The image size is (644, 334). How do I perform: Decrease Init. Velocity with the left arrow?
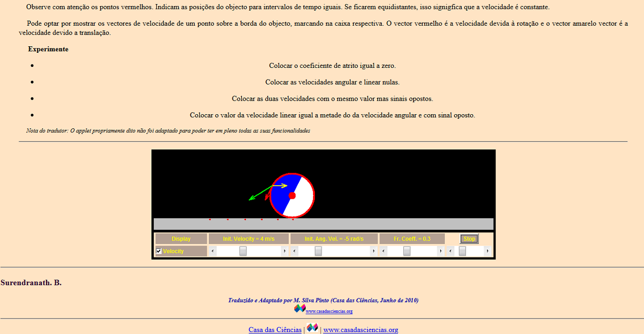(212, 251)
